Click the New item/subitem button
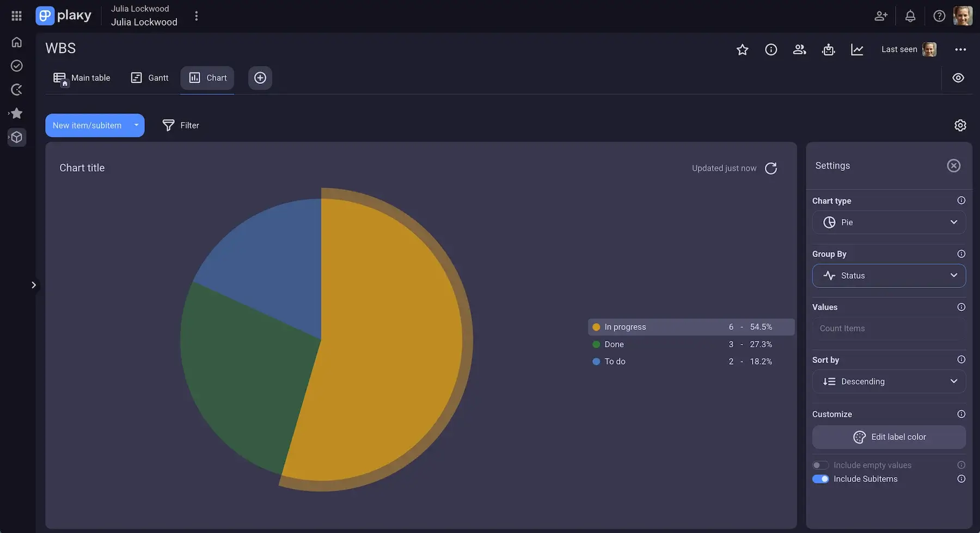Viewport: 980px width, 533px height. click(87, 125)
